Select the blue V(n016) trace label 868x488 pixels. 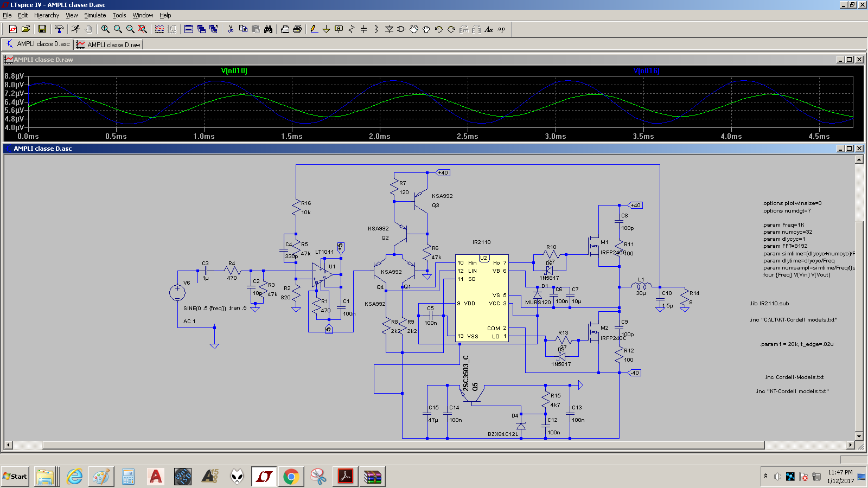(x=647, y=70)
